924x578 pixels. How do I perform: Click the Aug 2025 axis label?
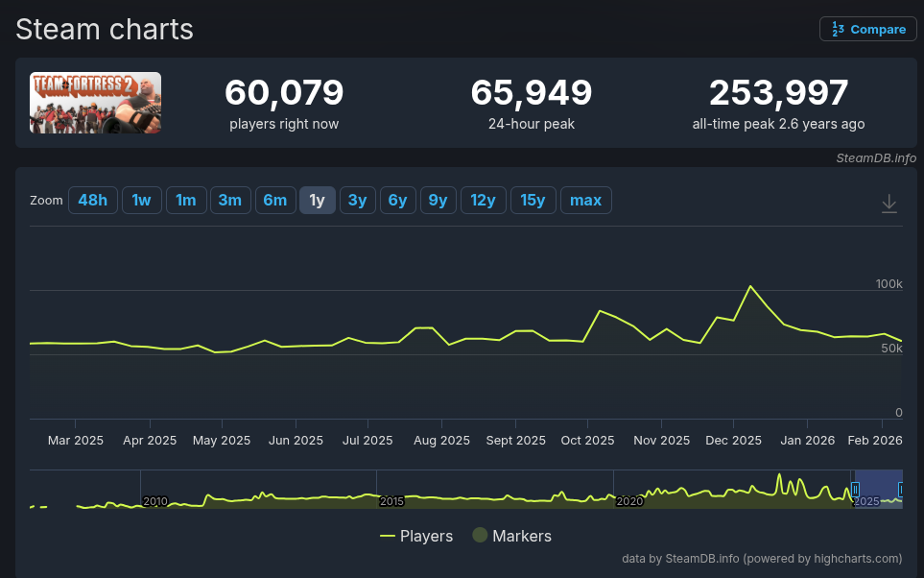(441, 441)
